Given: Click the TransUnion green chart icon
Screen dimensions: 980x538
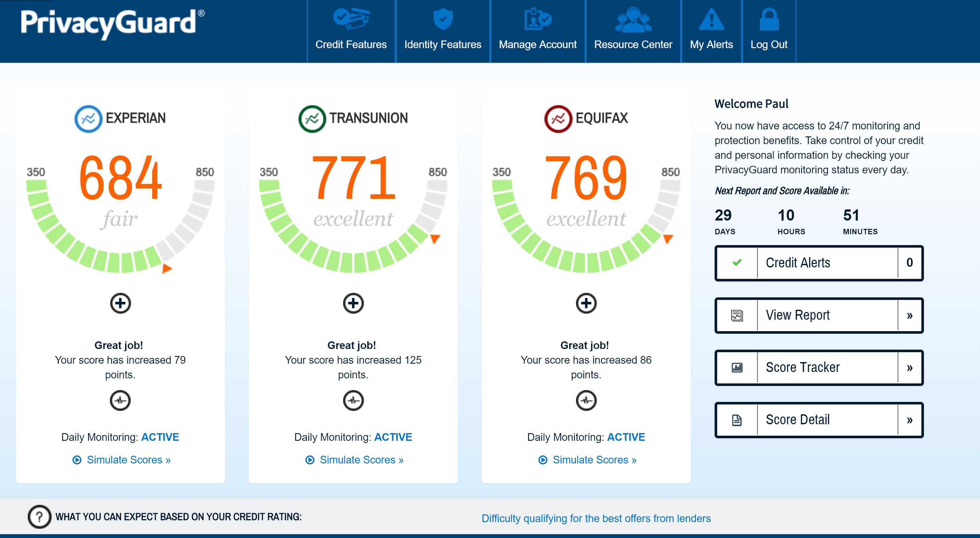Looking at the screenshot, I should point(312,119).
